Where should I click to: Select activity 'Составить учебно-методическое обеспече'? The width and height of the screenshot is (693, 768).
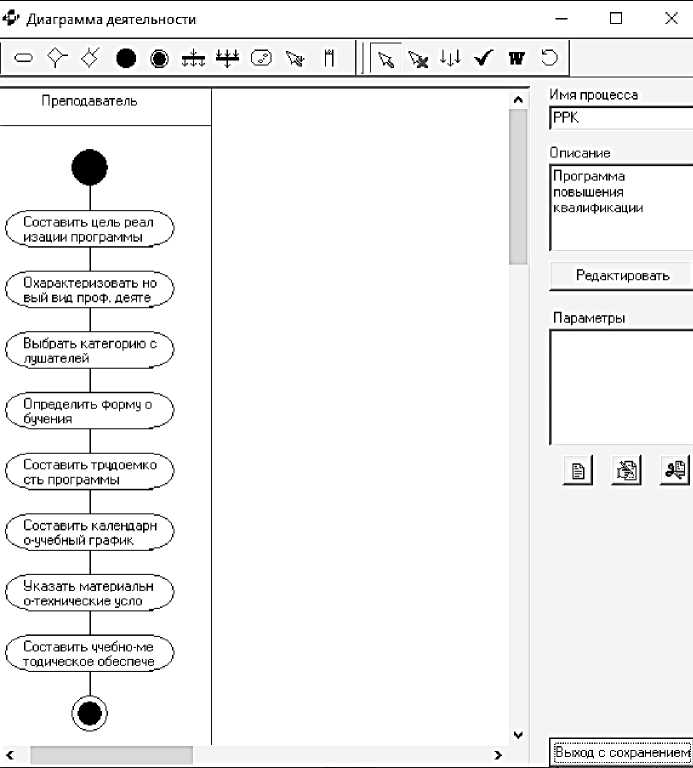tap(90, 654)
